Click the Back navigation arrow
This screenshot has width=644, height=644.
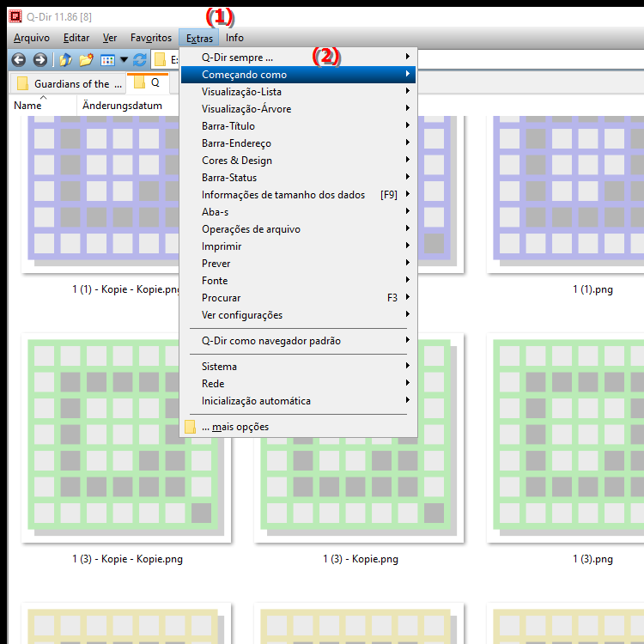[x=19, y=60]
